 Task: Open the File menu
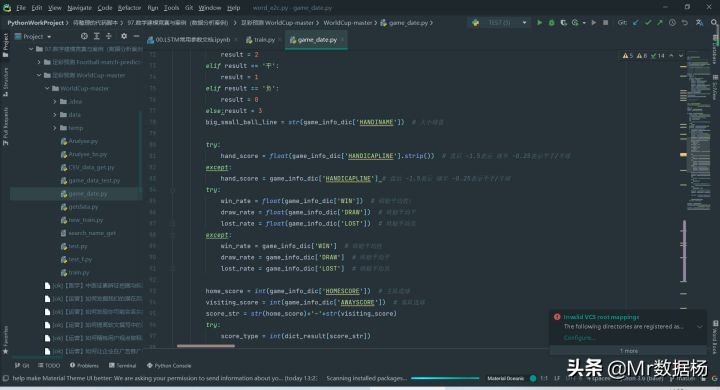(21, 8)
